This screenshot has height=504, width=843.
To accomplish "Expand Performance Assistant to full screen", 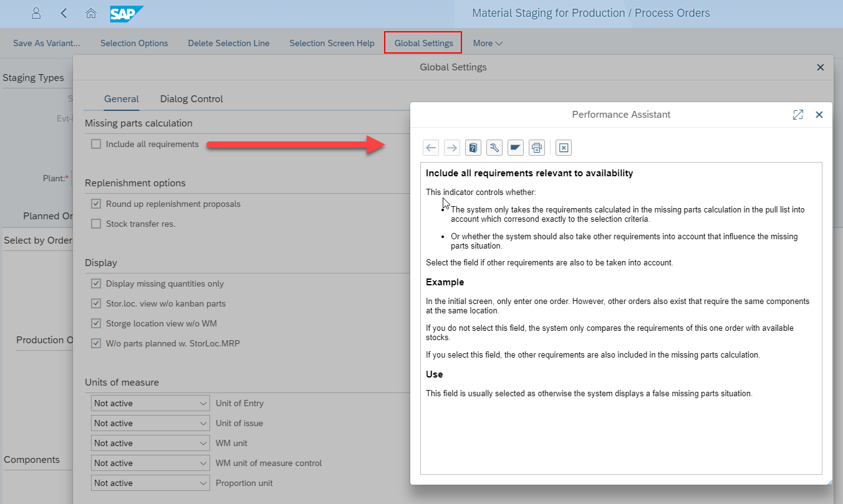I will (797, 115).
